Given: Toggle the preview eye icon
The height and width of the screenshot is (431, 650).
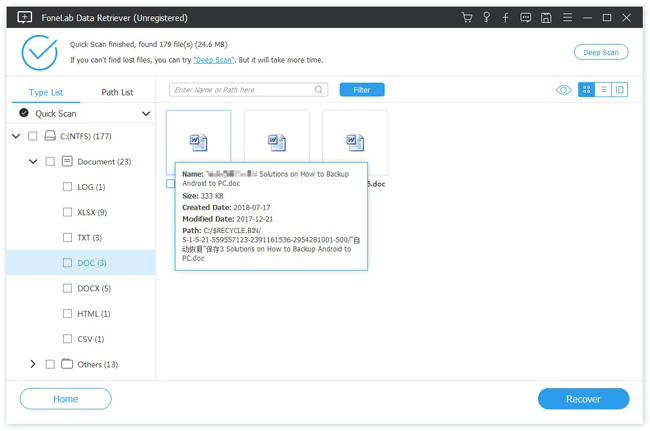Looking at the screenshot, I should coord(563,90).
